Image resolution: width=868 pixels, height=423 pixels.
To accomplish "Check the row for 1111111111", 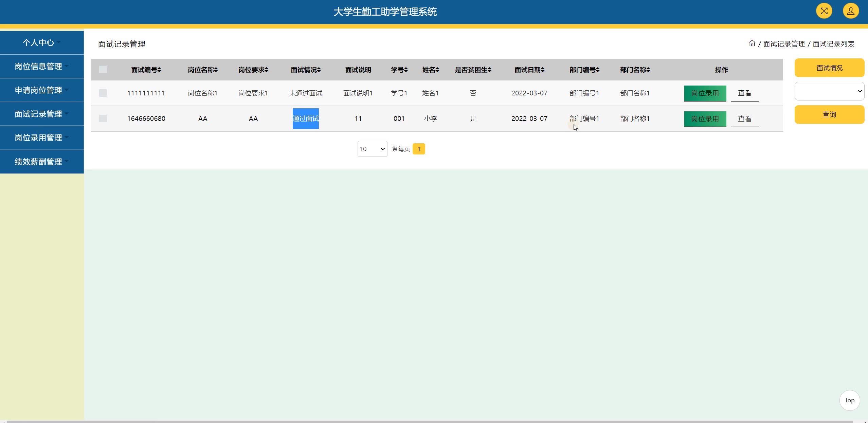I will point(103,93).
